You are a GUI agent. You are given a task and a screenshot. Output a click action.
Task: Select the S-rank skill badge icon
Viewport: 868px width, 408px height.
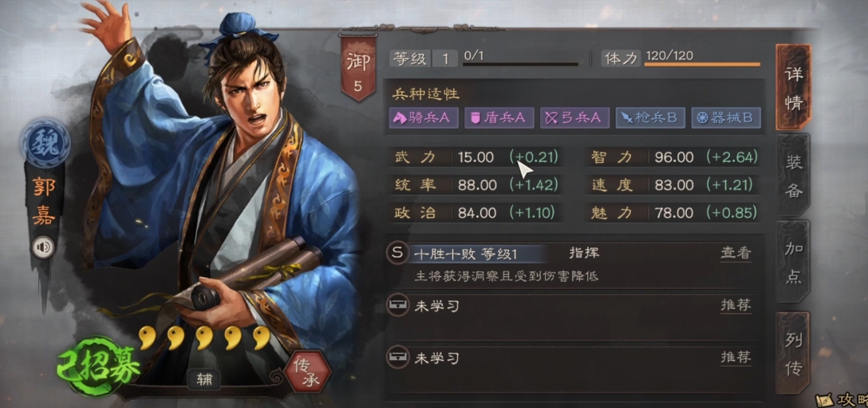397,254
